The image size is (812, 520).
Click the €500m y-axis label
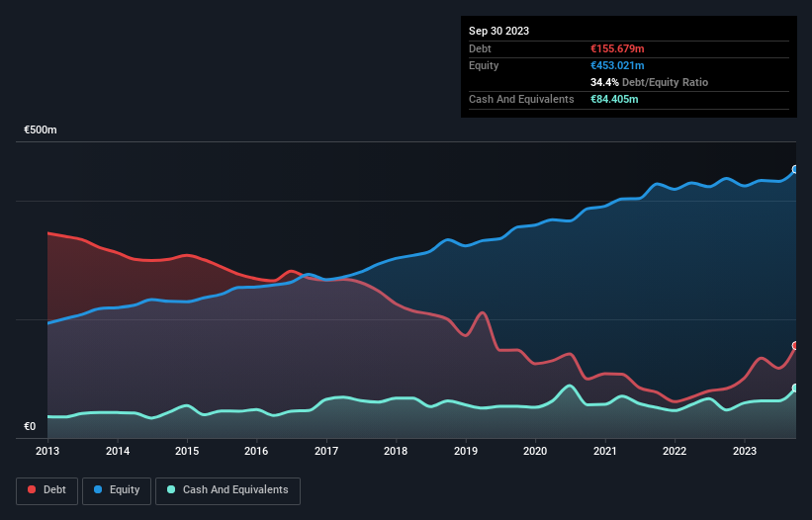pyautogui.click(x=41, y=130)
